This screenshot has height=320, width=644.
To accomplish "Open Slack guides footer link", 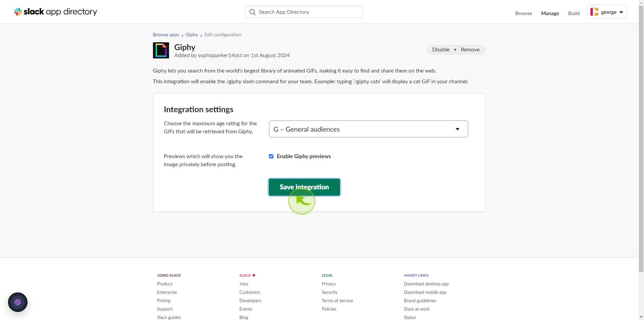I will (169, 317).
